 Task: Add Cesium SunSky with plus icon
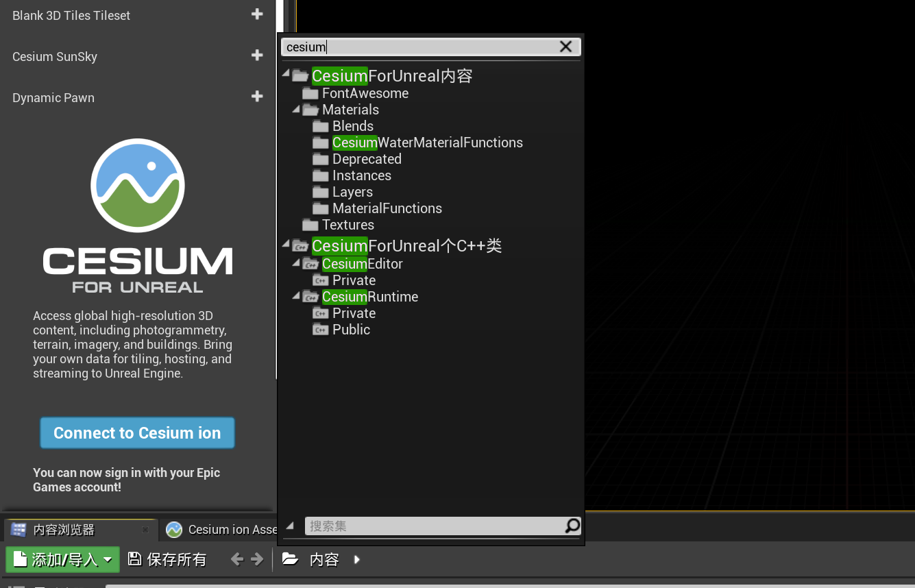(x=257, y=56)
